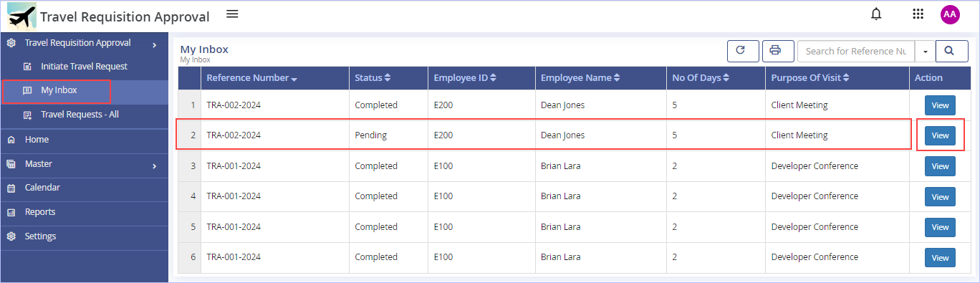
Task: Open the search field dropdown arrow
Action: coord(925,51)
